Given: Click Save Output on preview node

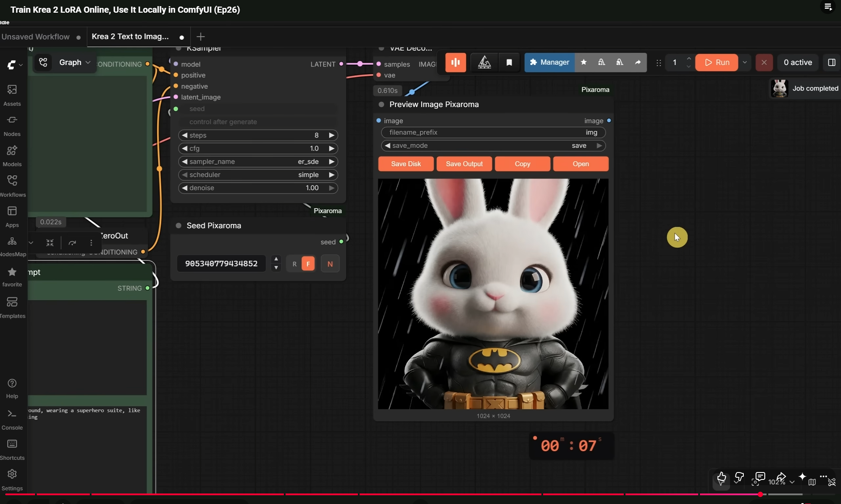Looking at the screenshot, I should (464, 164).
